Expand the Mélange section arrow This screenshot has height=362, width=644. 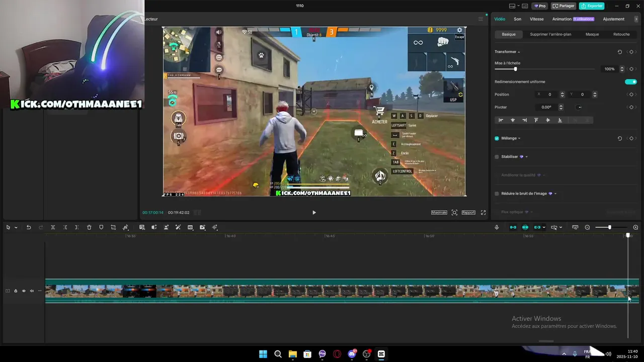pyautogui.click(x=519, y=138)
